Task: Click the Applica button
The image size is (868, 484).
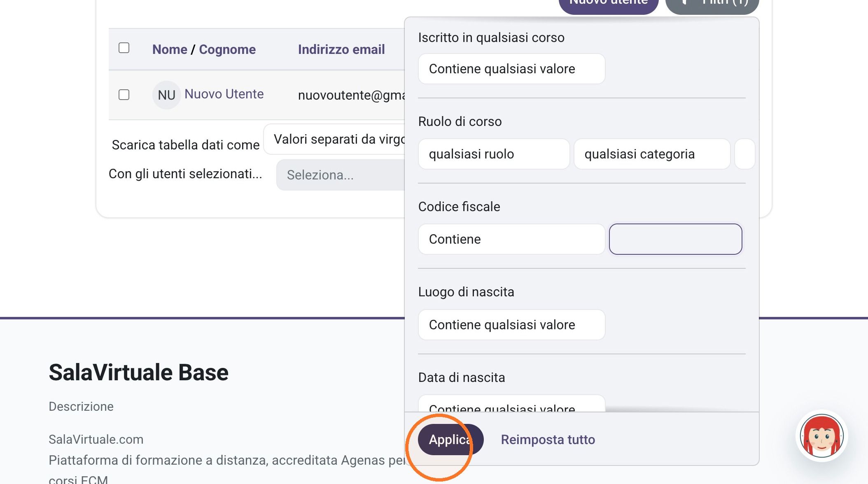Action: [x=450, y=440]
